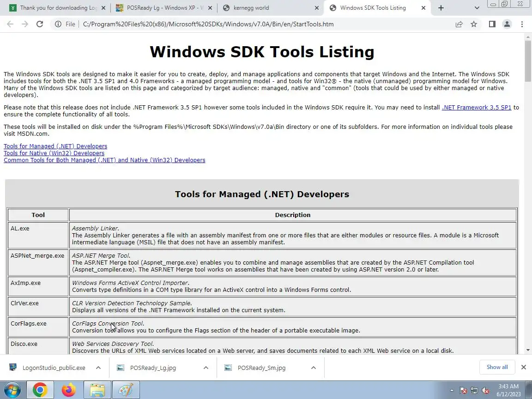This screenshot has width=532, height=399.
Task: Open Chrome's three-dot menu
Action: click(522, 24)
